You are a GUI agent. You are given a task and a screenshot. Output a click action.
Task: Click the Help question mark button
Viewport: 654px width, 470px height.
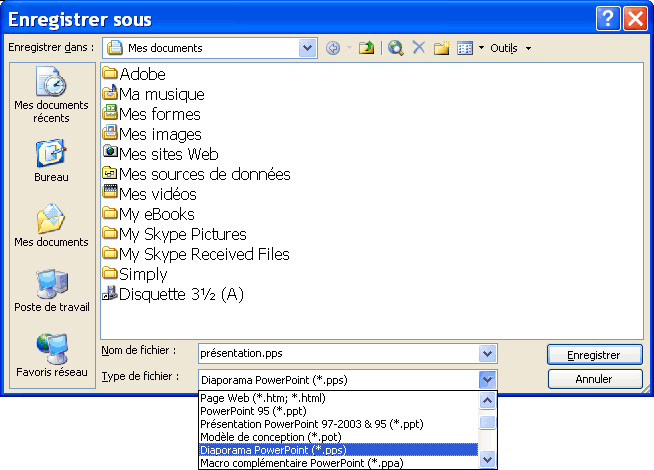click(608, 19)
